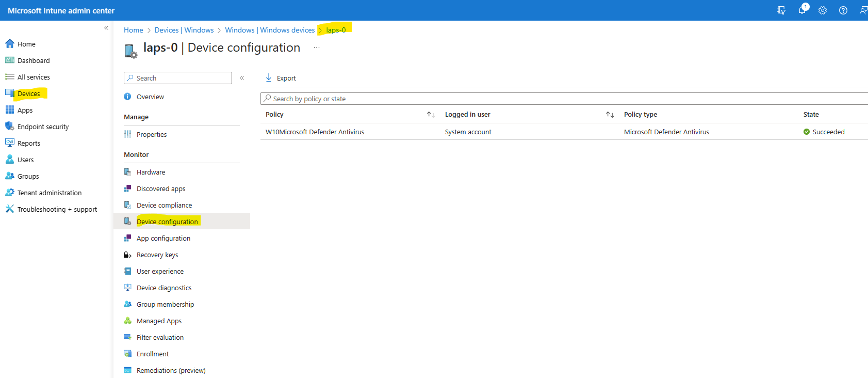This screenshot has width=868, height=378.
Task: Go to Devices | Windows breadcrumb
Action: [x=184, y=30]
